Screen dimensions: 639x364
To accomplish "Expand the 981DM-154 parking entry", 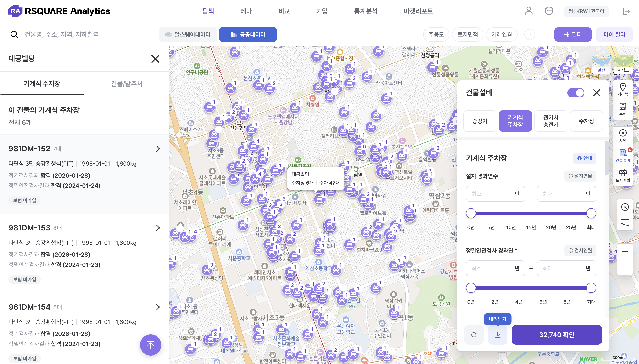I will (x=158, y=307).
